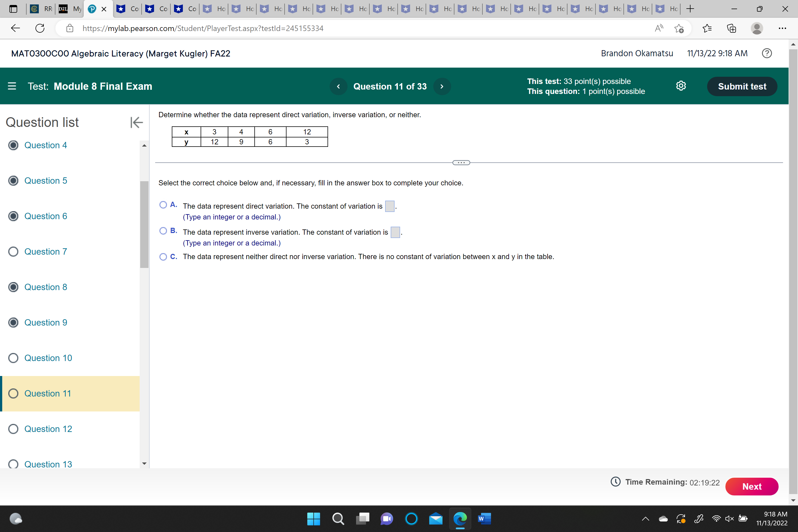Click answer box for inverse variation constant
The height and width of the screenshot is (532, 798).
point(395,232)
